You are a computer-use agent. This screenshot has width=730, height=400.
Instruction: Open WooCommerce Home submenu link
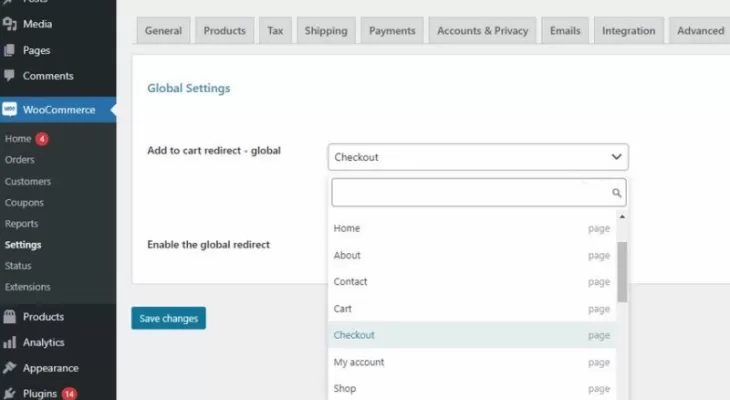pyautogui.click(x=18, y=139)
